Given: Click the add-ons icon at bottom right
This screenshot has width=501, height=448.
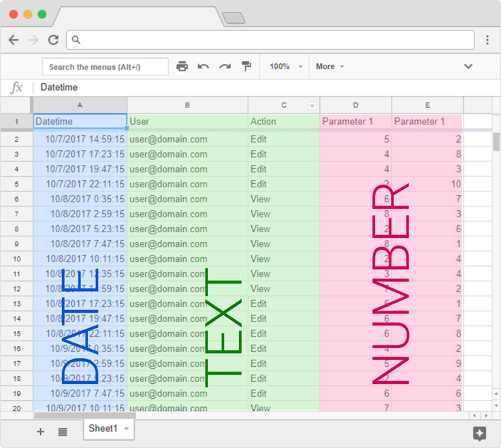Looking at the screenshot, I should (x=479, y=434).
